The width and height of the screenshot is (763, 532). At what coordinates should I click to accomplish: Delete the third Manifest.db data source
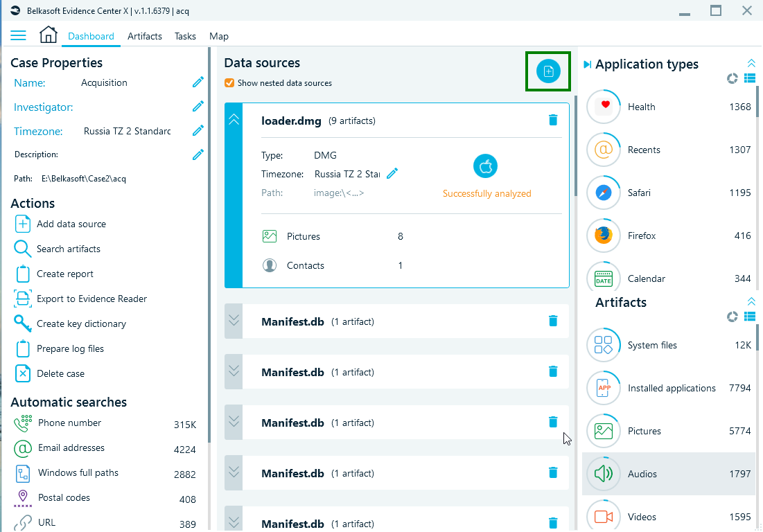pos(553,422)
